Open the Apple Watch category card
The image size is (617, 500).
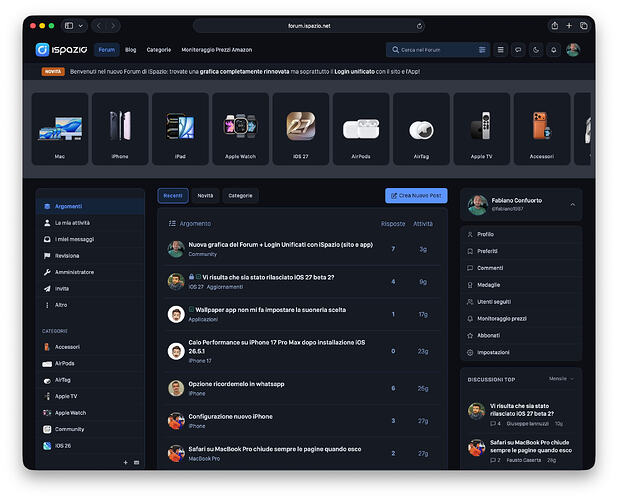coord(240,129)
